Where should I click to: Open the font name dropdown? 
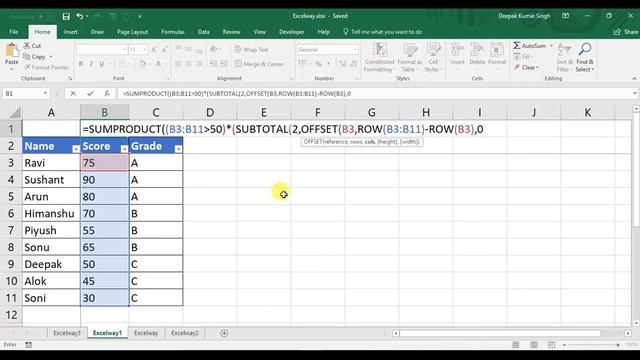[124, 49]
